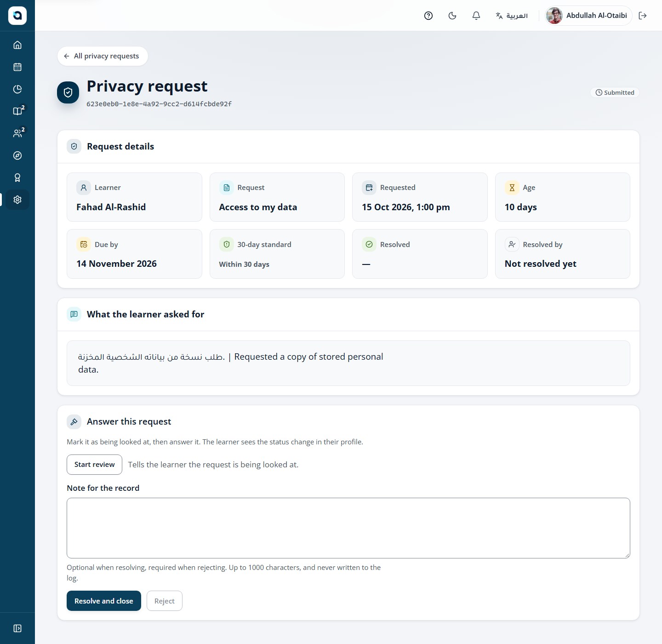Viewport: 662px width, 644px height.
Task: Open the home icon in the sidebar
Action: pos(17,45)
